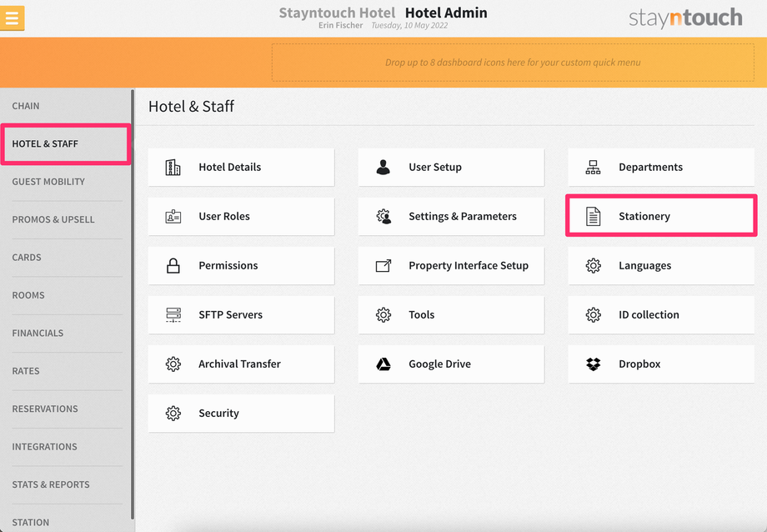Click the Security gear icon
Image resolution: width=767 pixels, height=532 pixels.
coord(173,414)
